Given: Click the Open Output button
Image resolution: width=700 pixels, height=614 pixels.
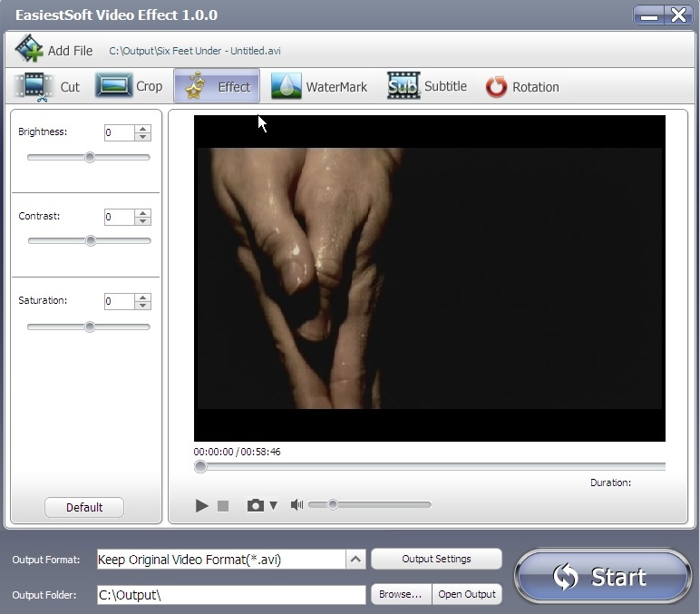Looking at the screenshot, I should tap(467, 594).
